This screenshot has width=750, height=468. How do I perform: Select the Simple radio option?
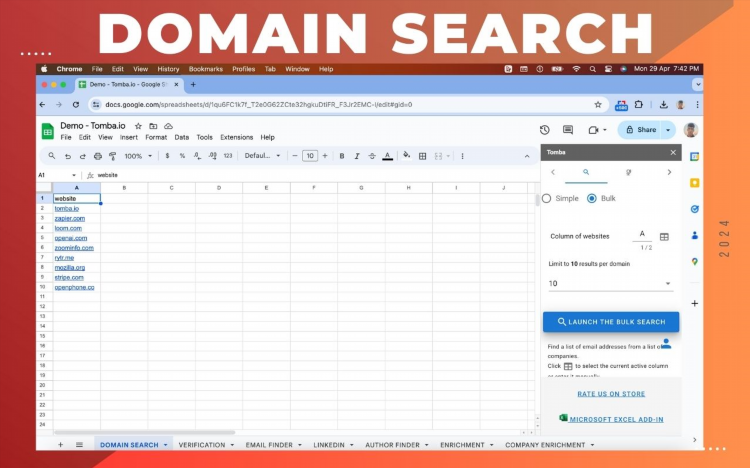[x=547, y=198]
